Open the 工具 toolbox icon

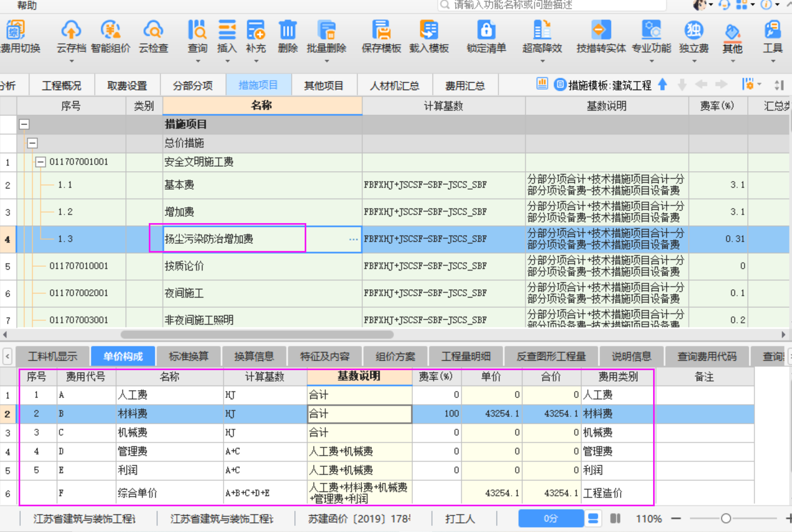773,30
